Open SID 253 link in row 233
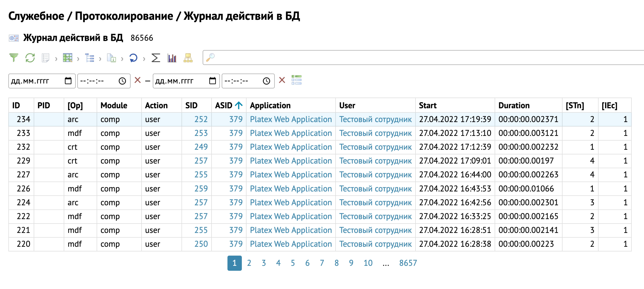Image resolution: width=644 pixels, height=289 pixels. coord(201,133)
